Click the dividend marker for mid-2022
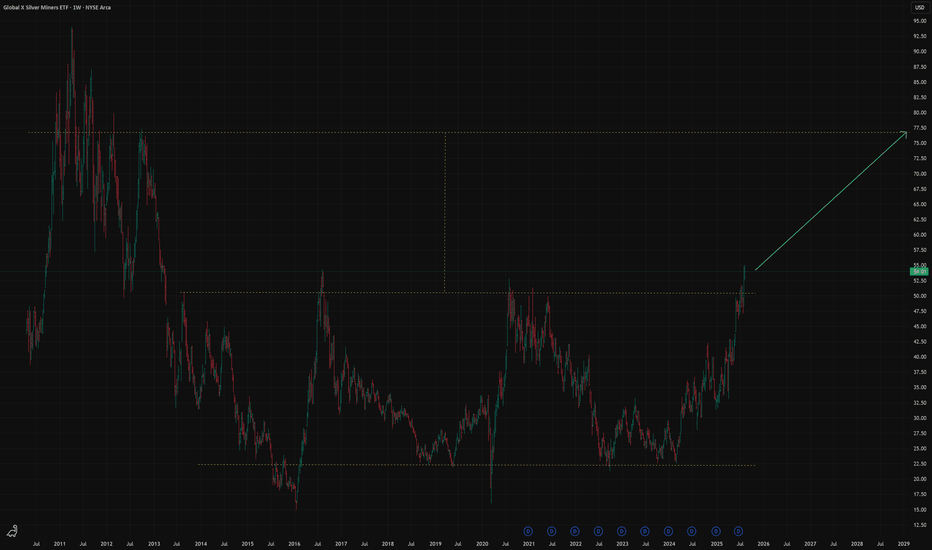This screenshot has width=932, height=550. [x=599, y=531]
